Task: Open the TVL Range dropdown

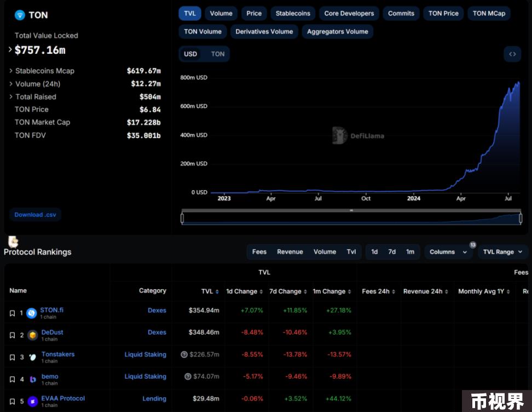Action: (502, 252)
